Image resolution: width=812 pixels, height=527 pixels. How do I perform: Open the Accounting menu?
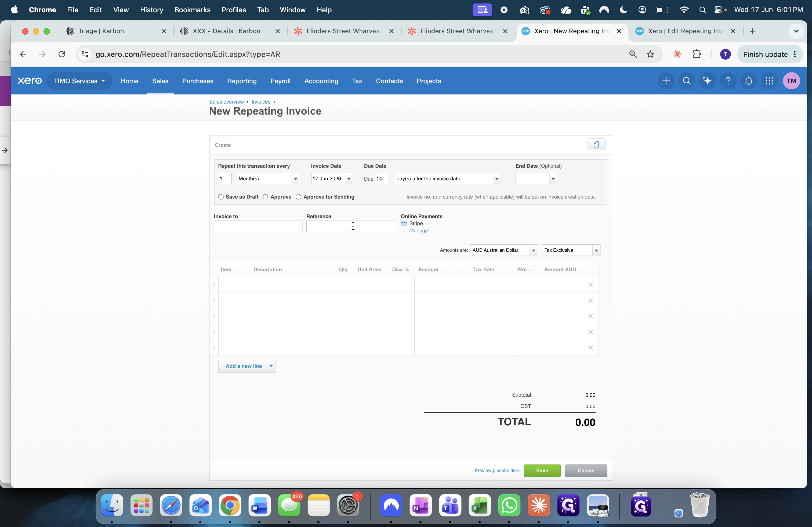321,81
